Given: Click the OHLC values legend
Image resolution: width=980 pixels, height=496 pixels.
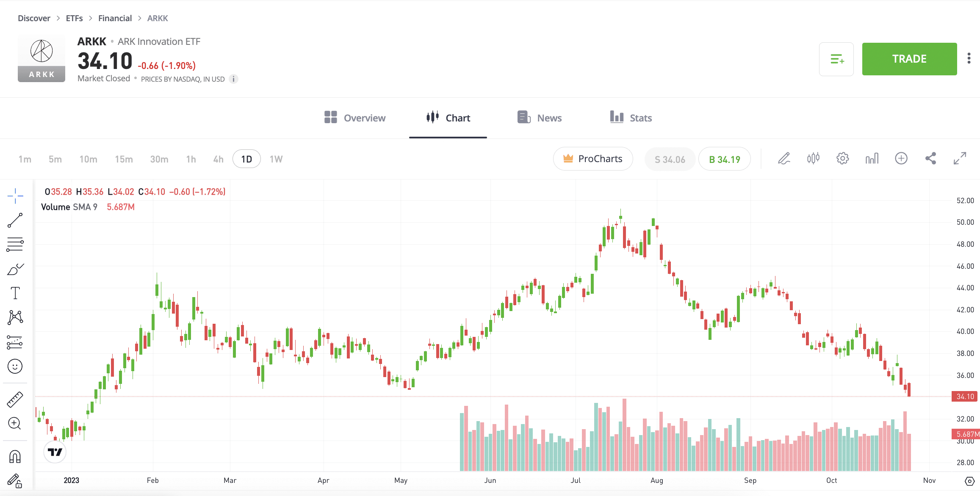Looking at the screenshot, I should [135, 192].
